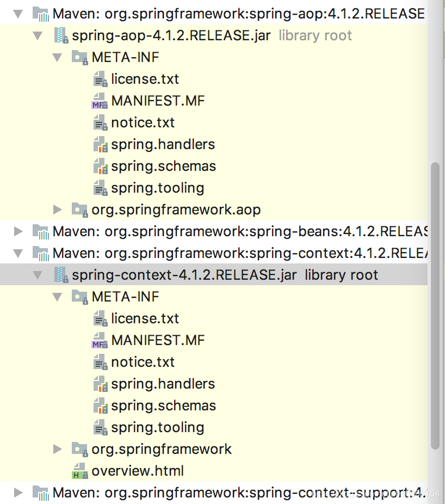This screenshot has width=445, height=504.
Task: Open MANIFEST.MF in spring-aop jar
Action: pyautogui.click(x=158, y=101)
